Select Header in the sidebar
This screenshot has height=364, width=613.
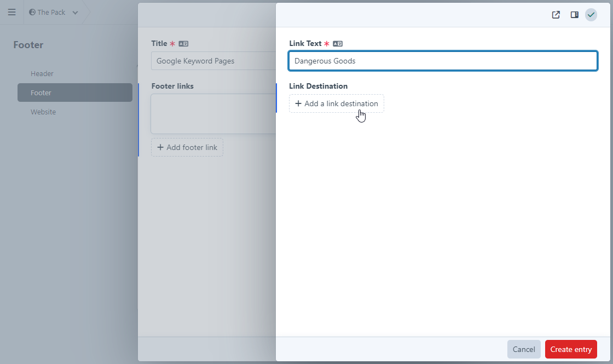[42, 73]
